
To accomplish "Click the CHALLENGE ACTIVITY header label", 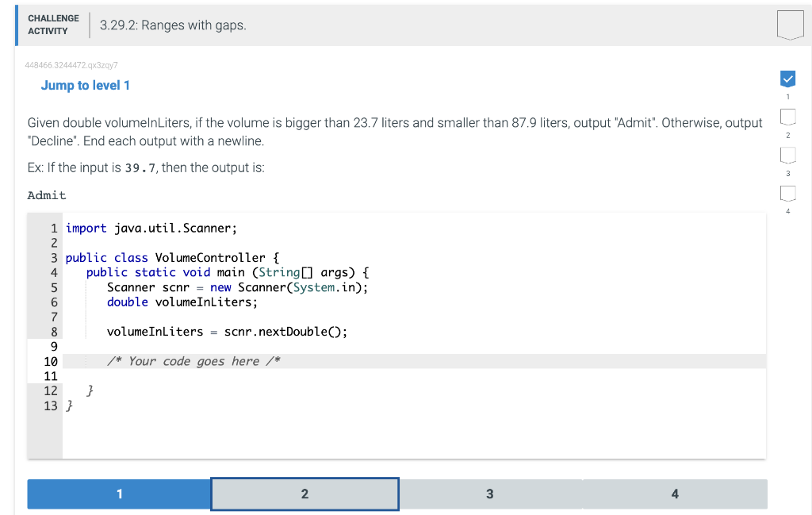I will coord(53,24).
